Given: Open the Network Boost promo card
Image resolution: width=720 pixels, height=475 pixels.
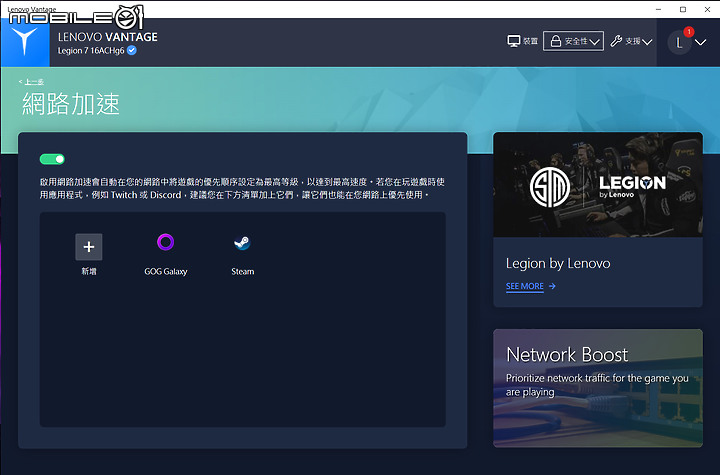Looking at the screenshot, I should click(x=598, y=388).
